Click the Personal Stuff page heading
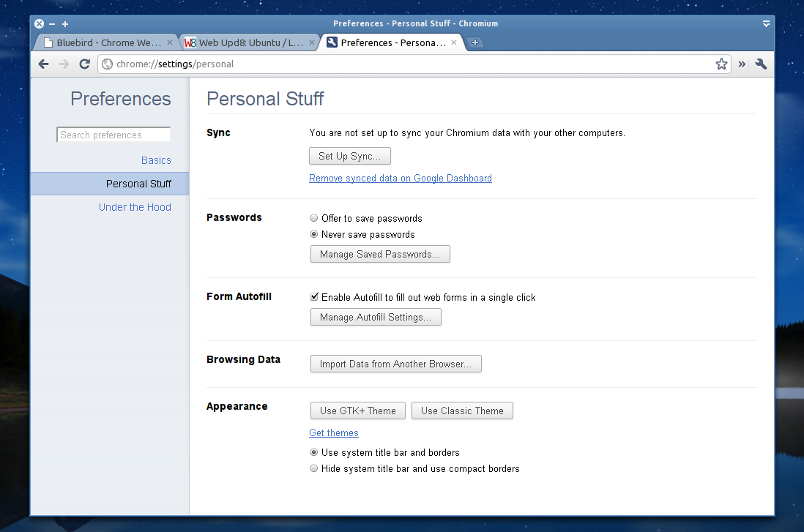Screen dimensions: 804x532 [x=265, y=99]
